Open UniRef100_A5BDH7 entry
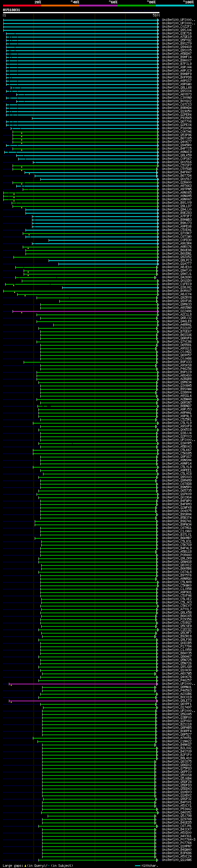This screenshot has width=197, height=868. tap(177, 54)
